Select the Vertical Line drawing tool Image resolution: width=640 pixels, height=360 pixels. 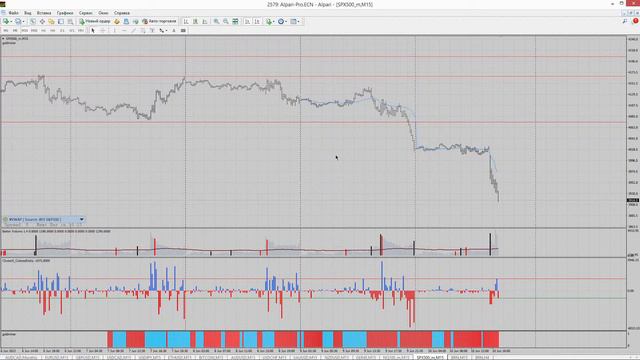pos(114,31)
